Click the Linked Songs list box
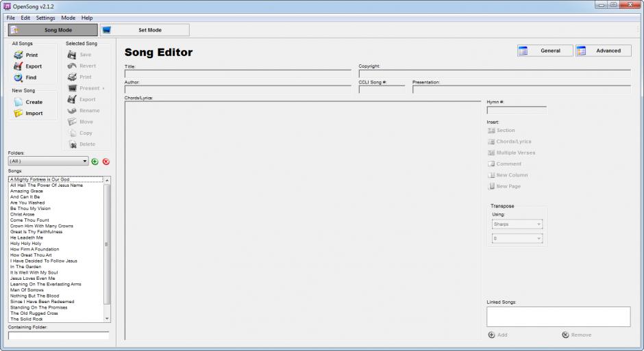The height and width of the screenshot is (351, 644). click(x=558, y=317)
